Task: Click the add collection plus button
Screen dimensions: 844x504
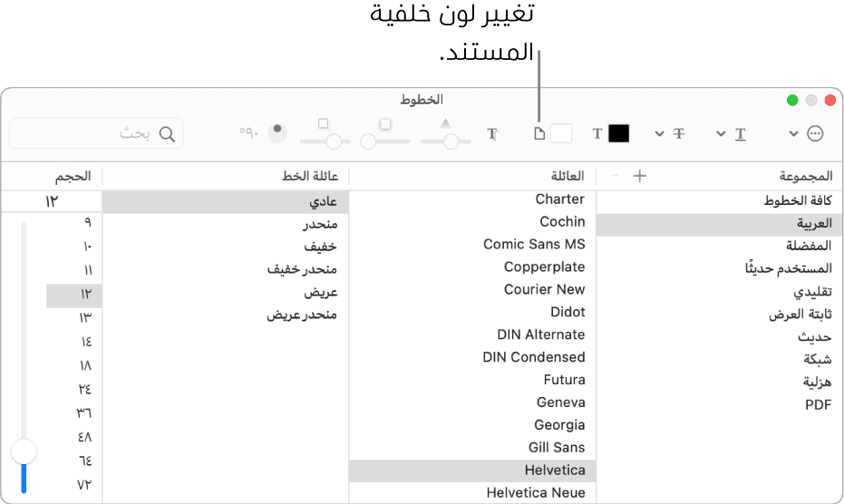Action: click(x=639, y=176)
